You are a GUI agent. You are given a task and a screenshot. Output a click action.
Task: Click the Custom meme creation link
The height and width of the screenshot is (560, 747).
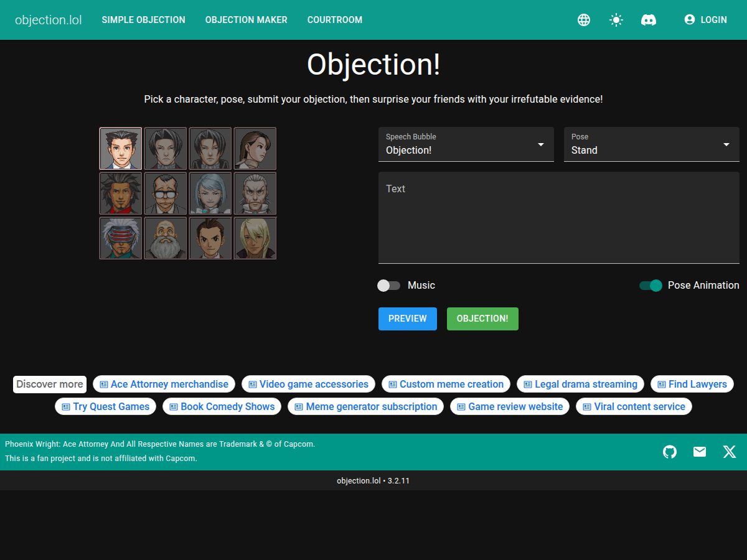click(x=446, y=385)
